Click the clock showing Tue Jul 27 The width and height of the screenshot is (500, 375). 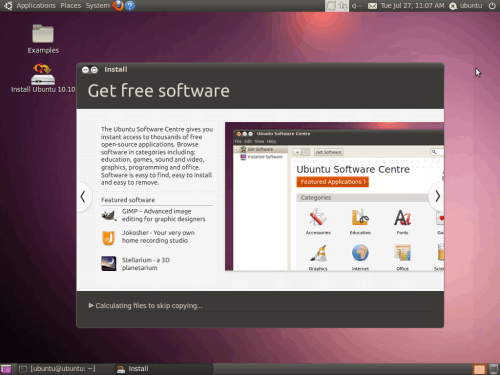(412, 6)
